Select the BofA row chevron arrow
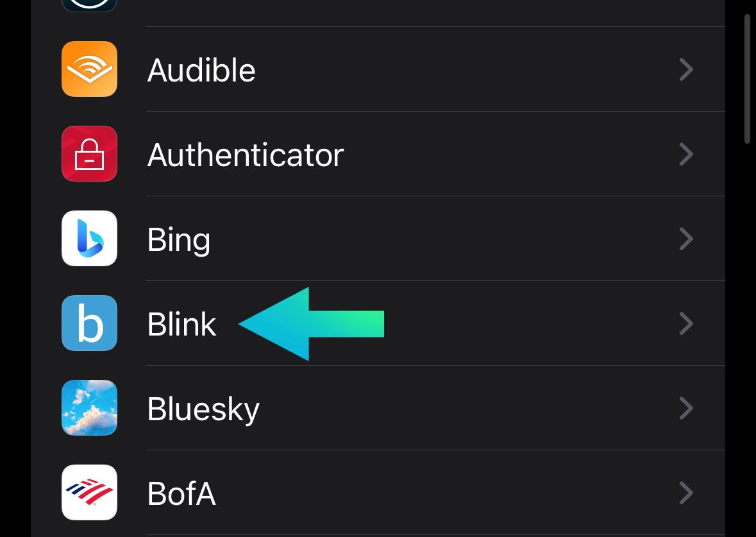 686,493
